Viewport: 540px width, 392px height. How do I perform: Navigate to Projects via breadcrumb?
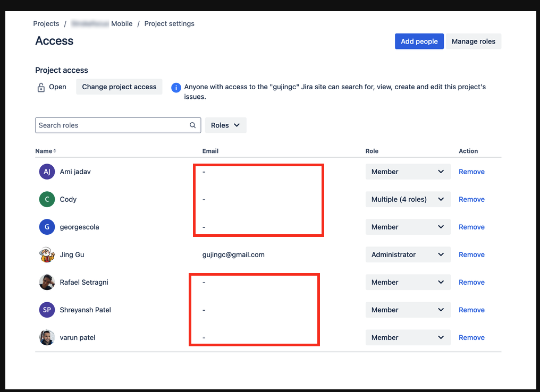click(46, 23)
